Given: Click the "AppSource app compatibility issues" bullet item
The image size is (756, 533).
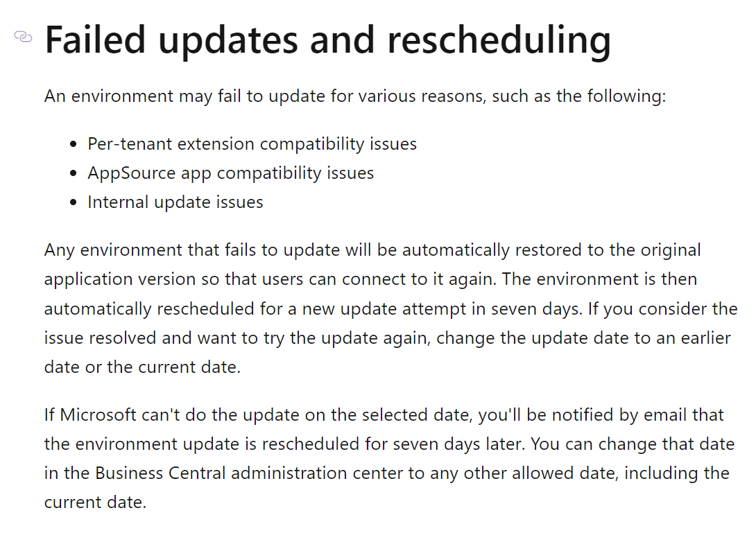Looking at the screenshot, I should coord(230,173).
